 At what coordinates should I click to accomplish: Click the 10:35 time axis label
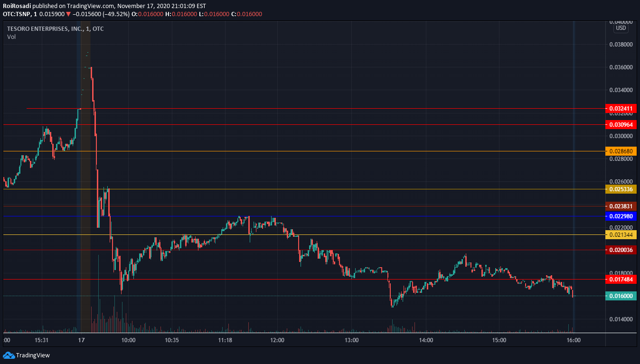click(172, 340)
